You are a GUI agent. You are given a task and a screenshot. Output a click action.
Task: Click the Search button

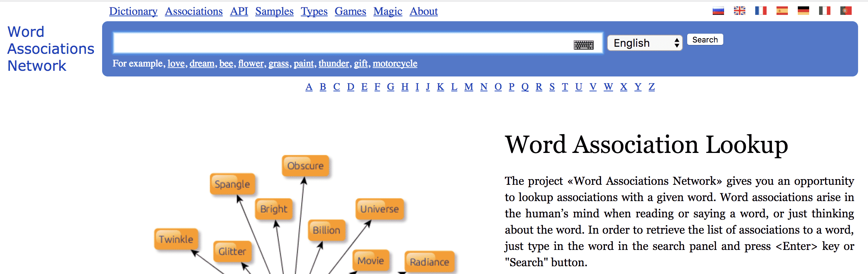pyautogui.click(x=705, y=40)
